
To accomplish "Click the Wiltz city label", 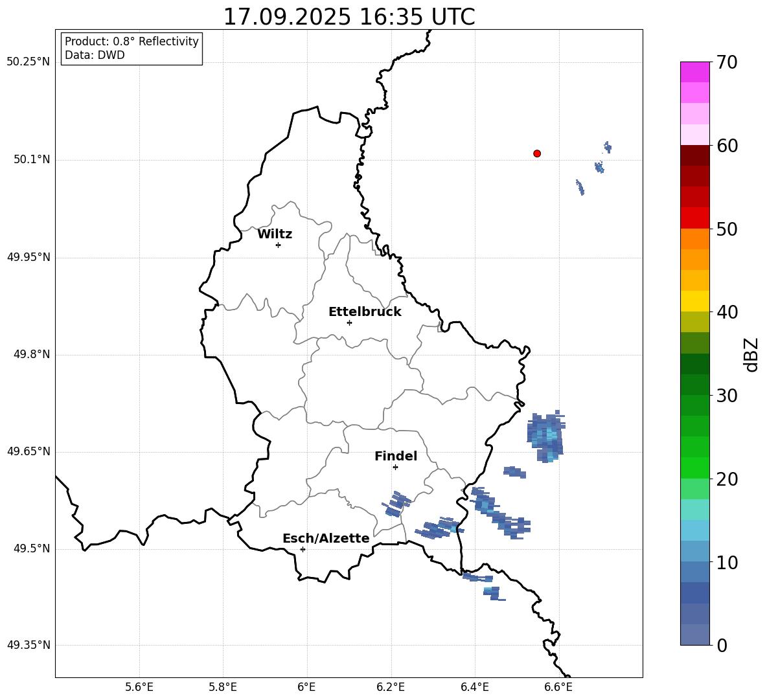I will click(275, 234).
